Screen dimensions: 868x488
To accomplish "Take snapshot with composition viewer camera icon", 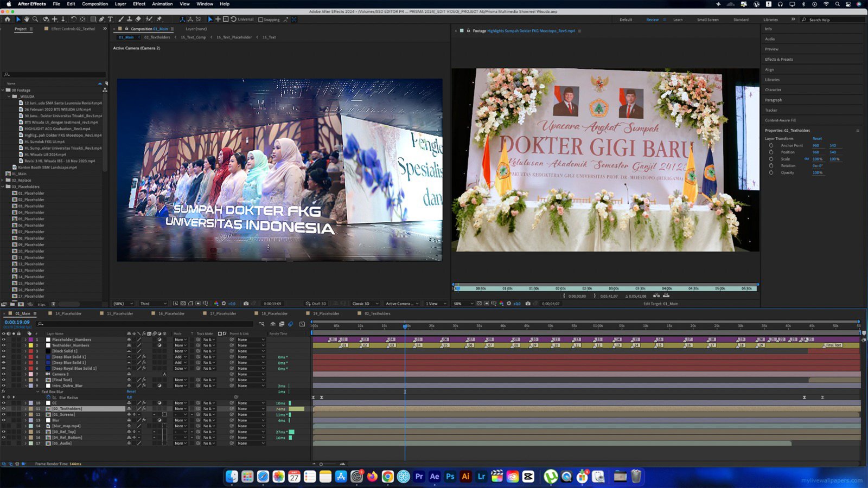I will pos(246,304).
